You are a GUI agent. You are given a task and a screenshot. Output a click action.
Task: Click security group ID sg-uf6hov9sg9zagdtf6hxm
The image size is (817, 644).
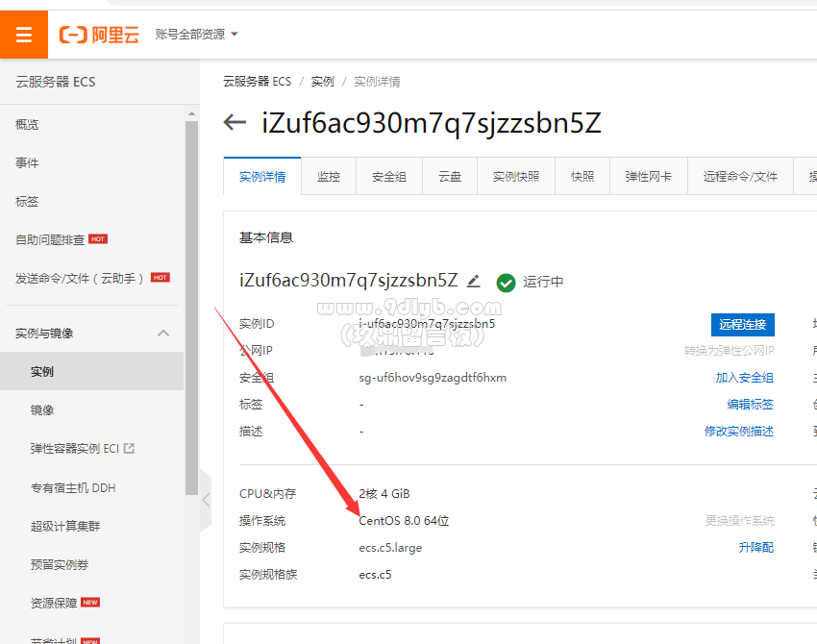click(x=433, y=378)
